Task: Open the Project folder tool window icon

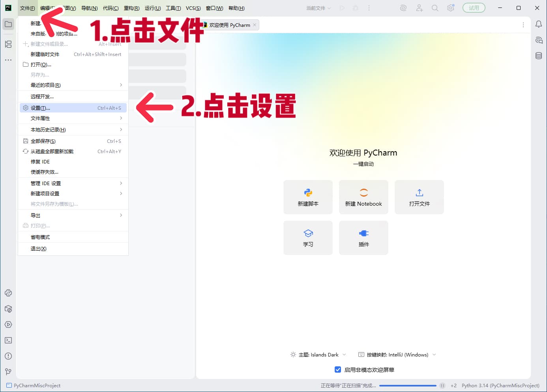Action: click(x=8, y=24)
